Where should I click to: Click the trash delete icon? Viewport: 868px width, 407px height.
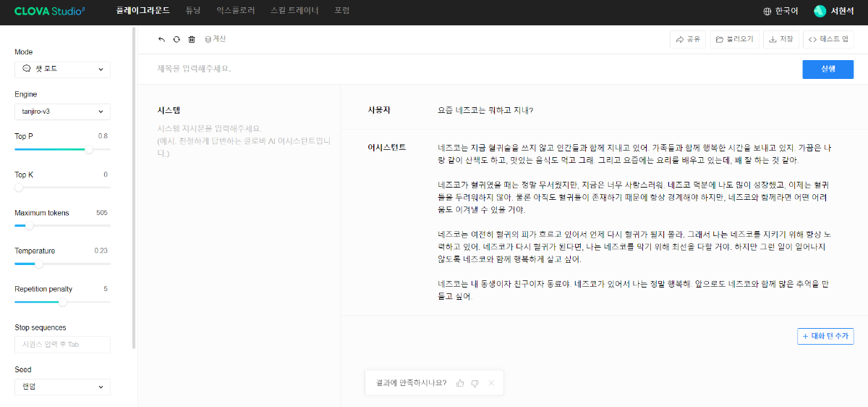pos(192,39)
